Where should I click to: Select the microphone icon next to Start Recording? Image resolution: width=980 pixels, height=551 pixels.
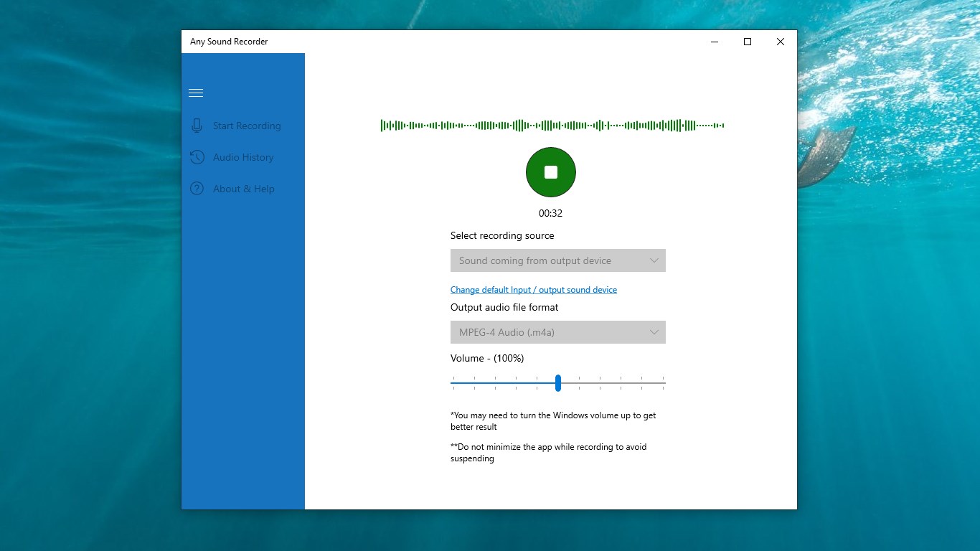tap(196, 126)
